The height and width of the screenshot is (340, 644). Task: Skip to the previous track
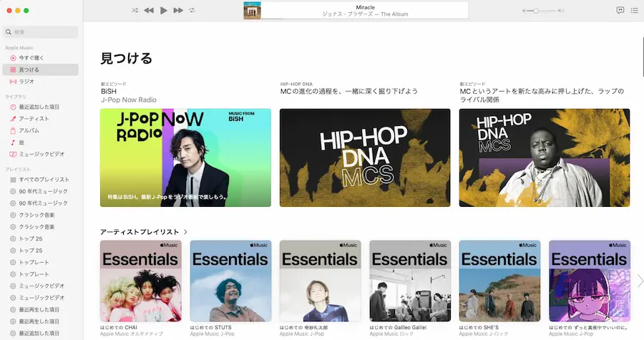coord(149,10)
